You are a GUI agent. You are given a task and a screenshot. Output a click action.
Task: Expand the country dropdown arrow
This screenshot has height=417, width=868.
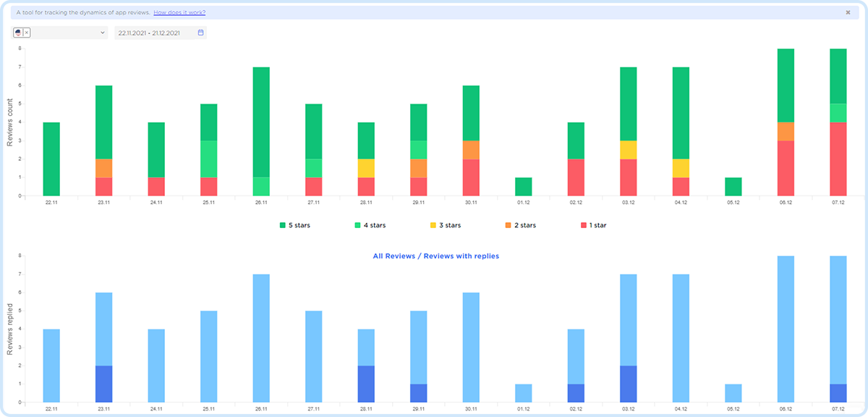[102, 33]
